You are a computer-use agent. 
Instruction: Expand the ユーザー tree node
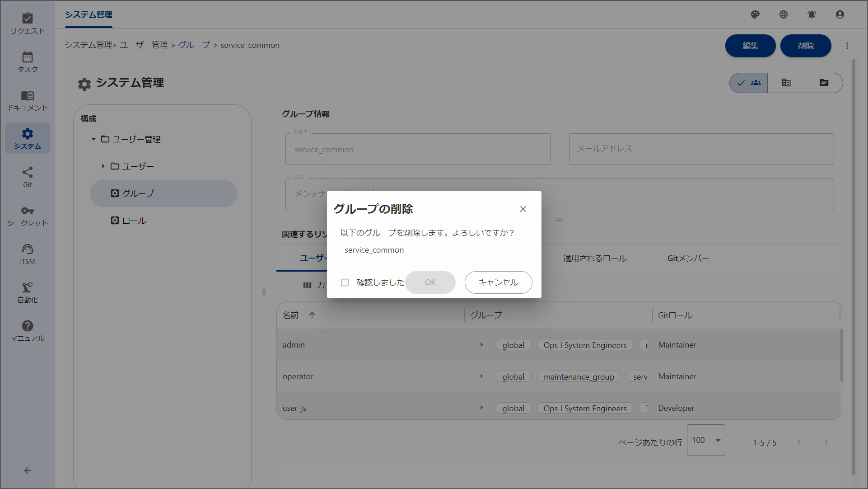point(103,166)
